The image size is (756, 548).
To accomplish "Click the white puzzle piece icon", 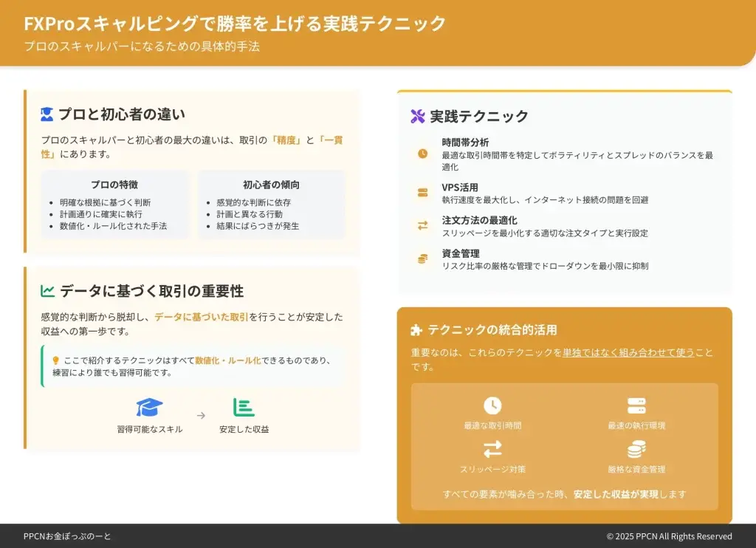I will click(417, 330).
